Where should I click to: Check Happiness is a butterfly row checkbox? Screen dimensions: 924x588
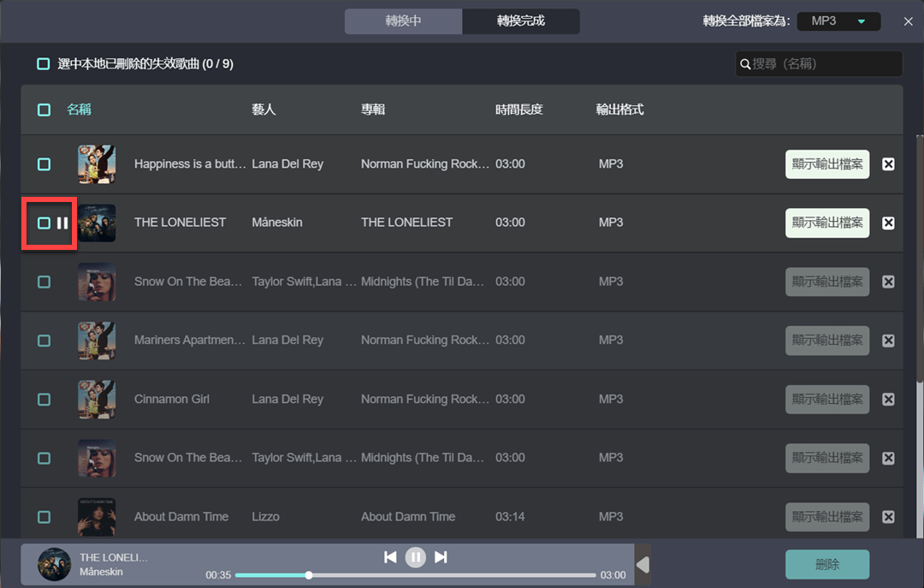coord(44,164)
